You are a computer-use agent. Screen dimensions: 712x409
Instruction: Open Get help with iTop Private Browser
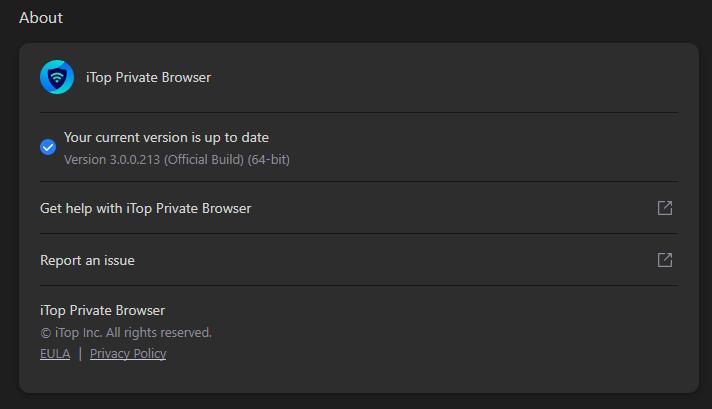[145, 208]
